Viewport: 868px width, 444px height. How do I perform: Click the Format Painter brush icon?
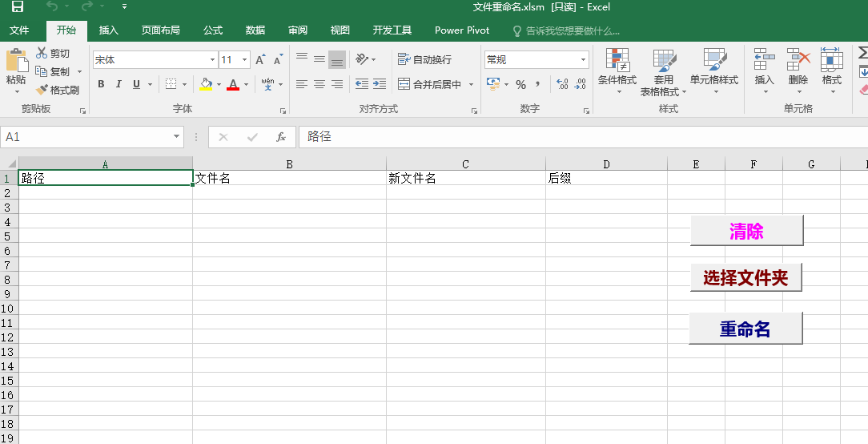42,91
